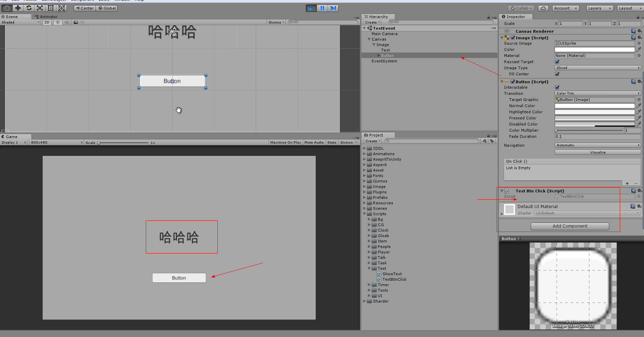Click Project search by label icon
The width and height of the screenshot is (644, 337).
[492, 141]
